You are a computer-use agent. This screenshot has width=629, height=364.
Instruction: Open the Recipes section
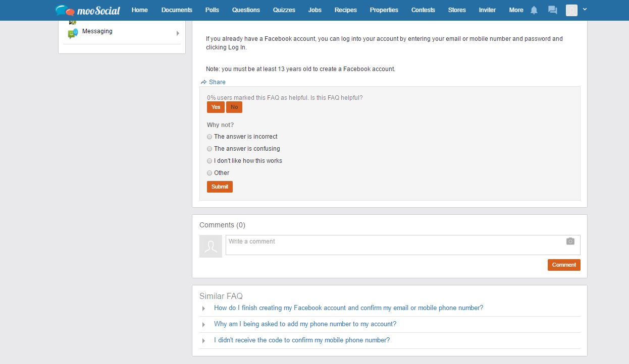[346, 10]
